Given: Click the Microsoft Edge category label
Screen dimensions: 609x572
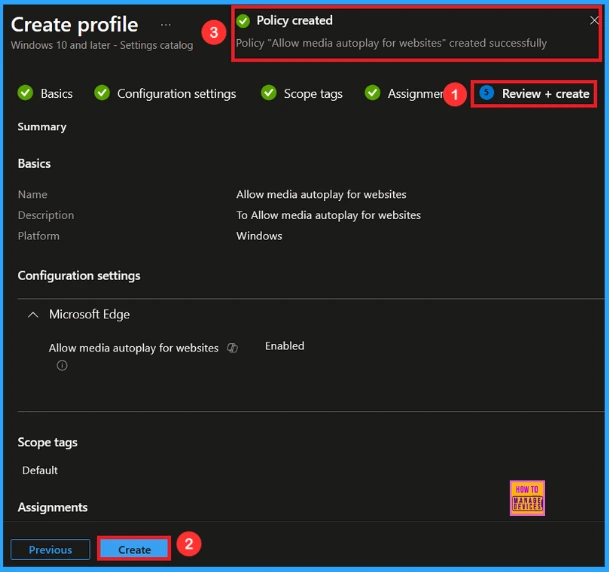Looking at the screenshot, I should click(89, 315).
